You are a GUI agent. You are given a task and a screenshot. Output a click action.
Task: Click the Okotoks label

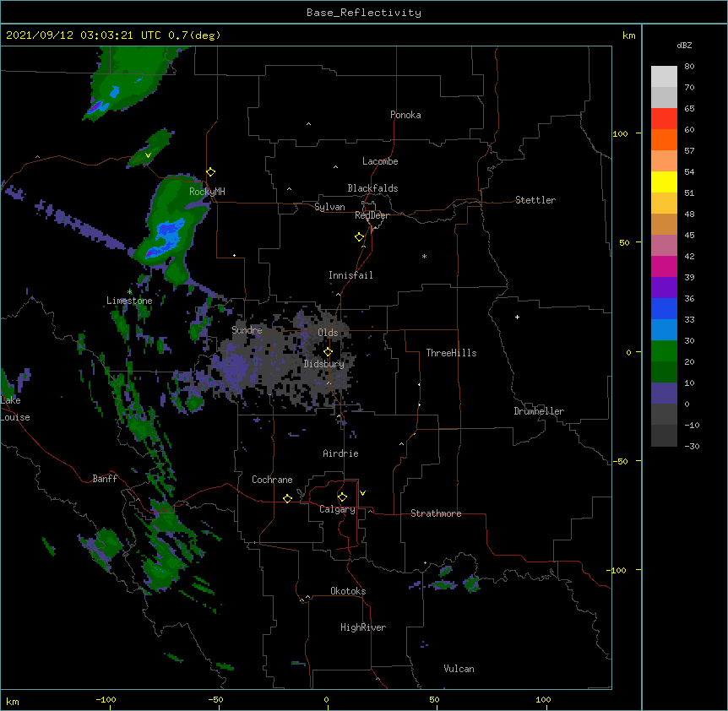[348, 591]
